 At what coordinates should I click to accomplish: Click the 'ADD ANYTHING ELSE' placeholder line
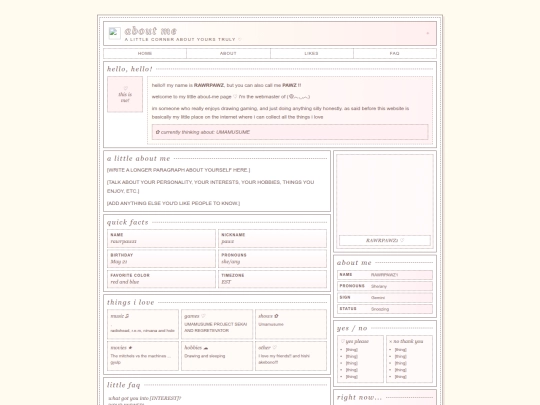tap(173, 203)
